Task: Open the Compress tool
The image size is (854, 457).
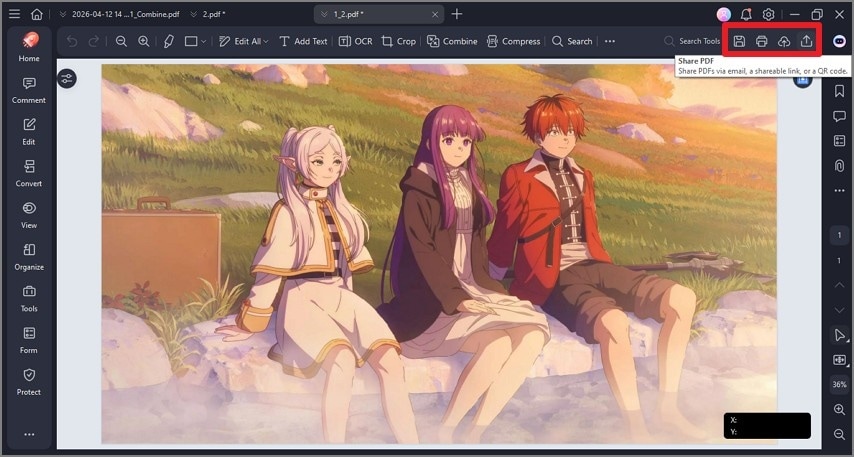Action: [x=514, y=41]
